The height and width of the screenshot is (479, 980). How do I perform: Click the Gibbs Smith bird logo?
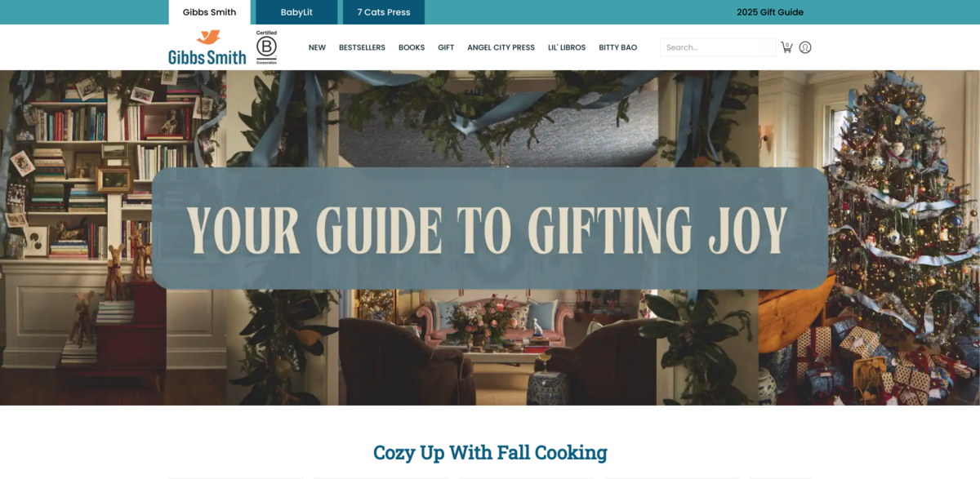(x=207, y=47)
